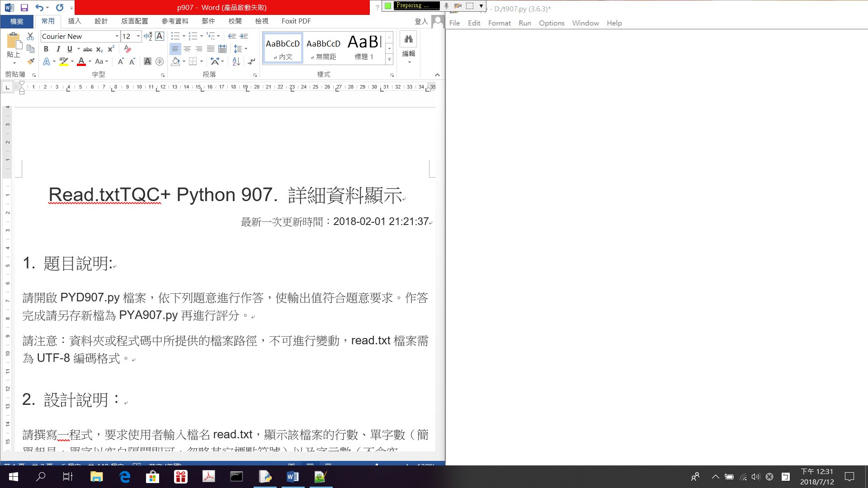Open the Format menu in IDLE
The height and width of the screenshot is (488, 868).
500,23
